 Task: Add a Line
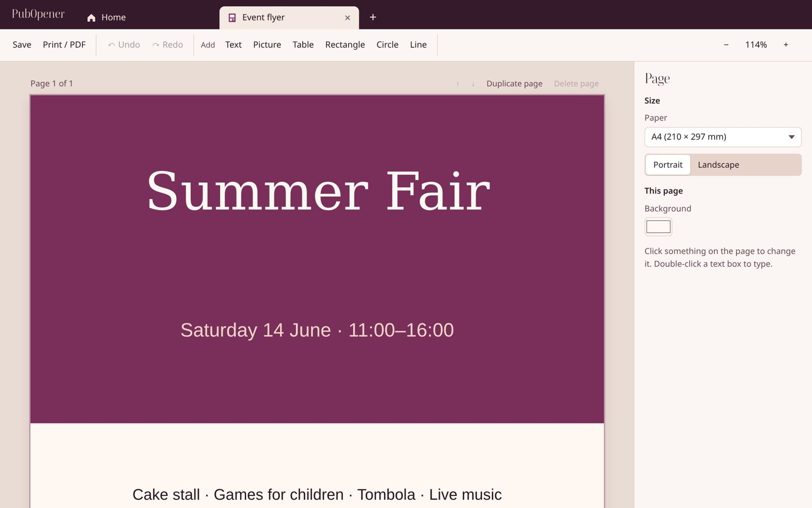(418, 45)
